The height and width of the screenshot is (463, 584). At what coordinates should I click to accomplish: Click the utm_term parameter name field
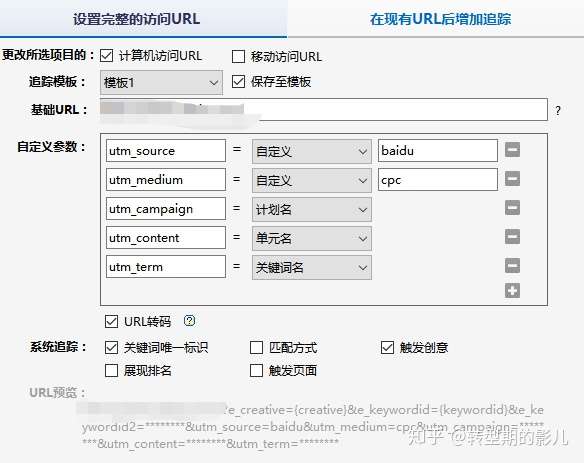[166, 267]
